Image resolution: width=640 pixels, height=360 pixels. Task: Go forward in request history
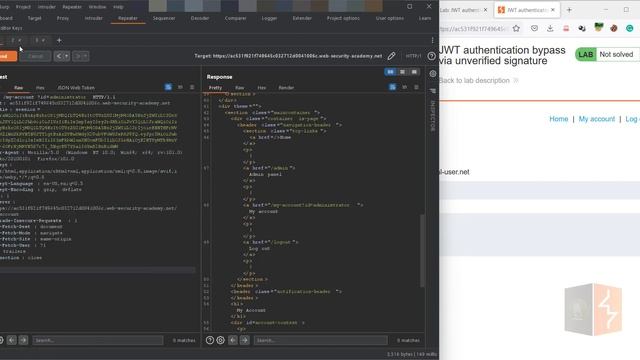click(x=77, y=56)
